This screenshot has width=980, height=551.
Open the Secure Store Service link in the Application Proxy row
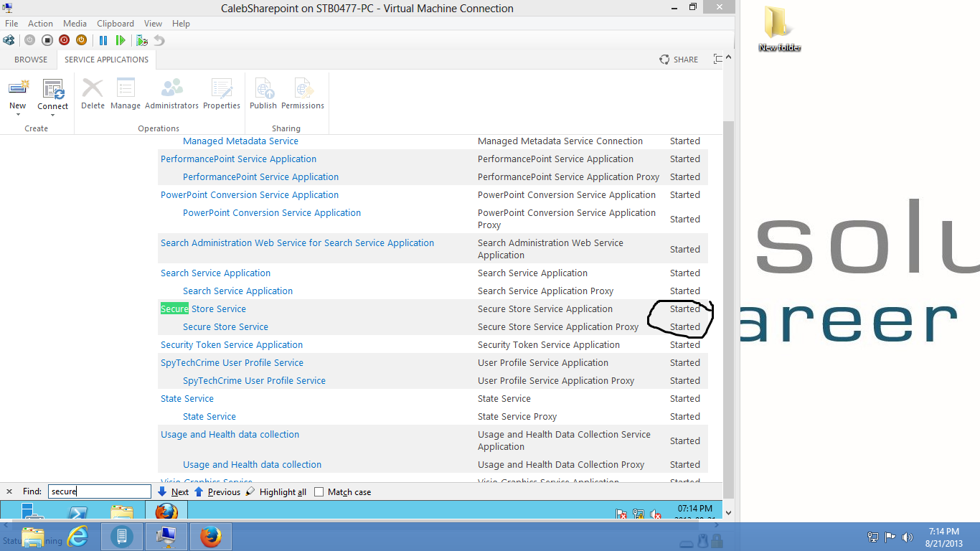tap(225, 327)
